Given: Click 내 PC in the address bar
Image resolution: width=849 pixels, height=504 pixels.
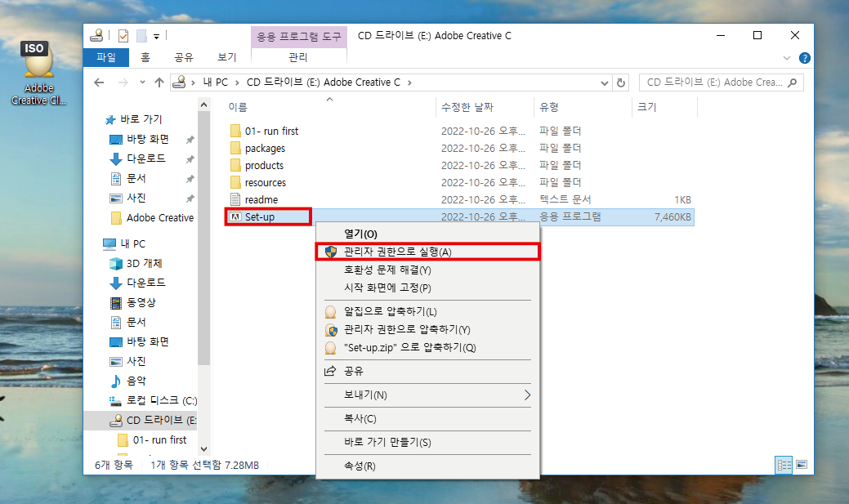Looking at the screenshot, I should 215,83.
